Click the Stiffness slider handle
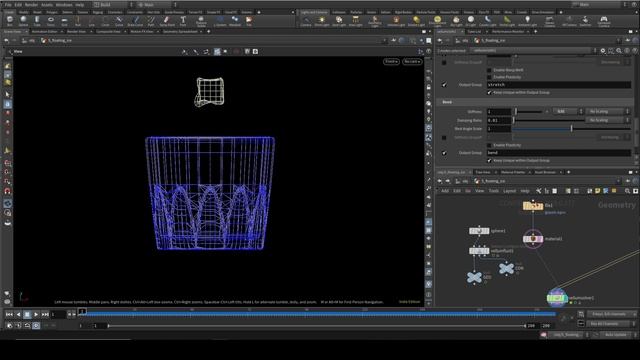The width and height of the screenshot is (640, 360). pyautogui.click(x=516, y=111)
